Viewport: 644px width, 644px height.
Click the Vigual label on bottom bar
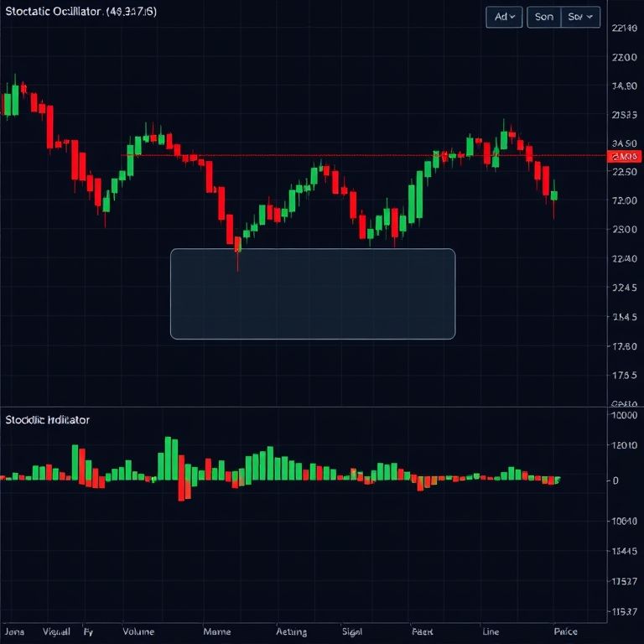tap(55, 631)
